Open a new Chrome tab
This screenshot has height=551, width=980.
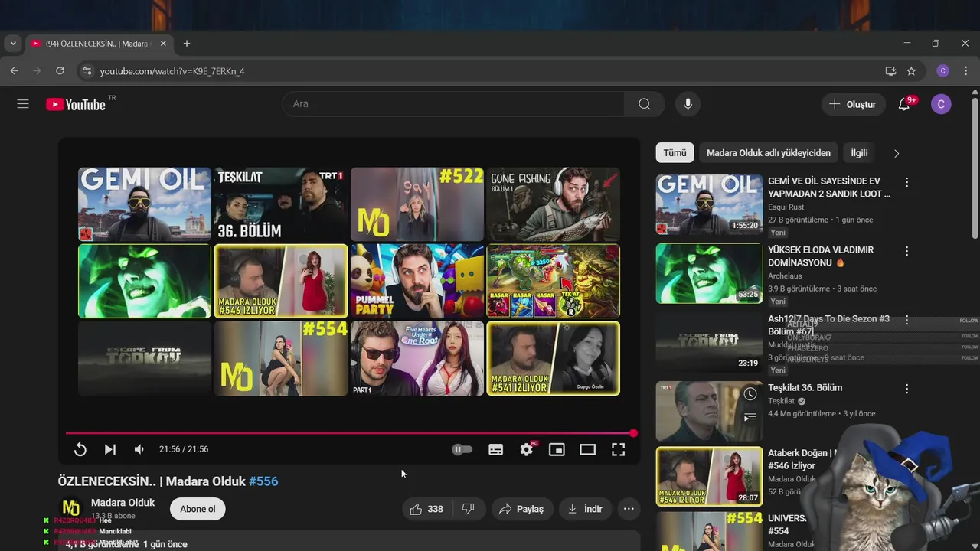187,44
